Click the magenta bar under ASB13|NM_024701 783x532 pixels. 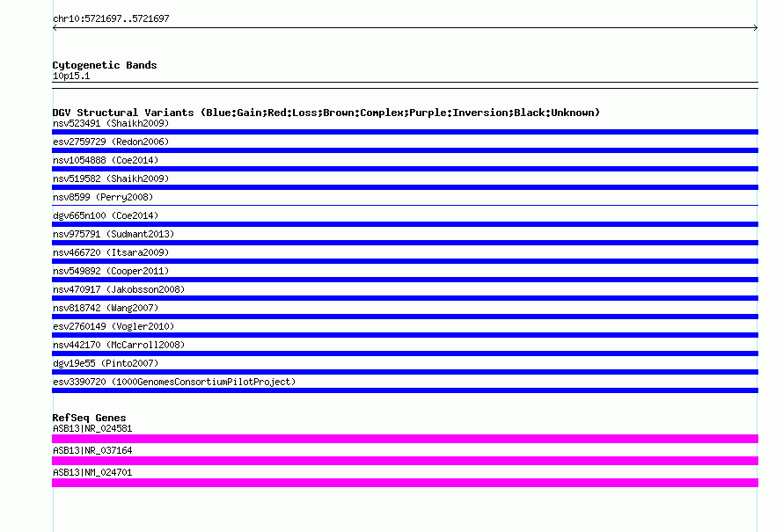(405, 483)
